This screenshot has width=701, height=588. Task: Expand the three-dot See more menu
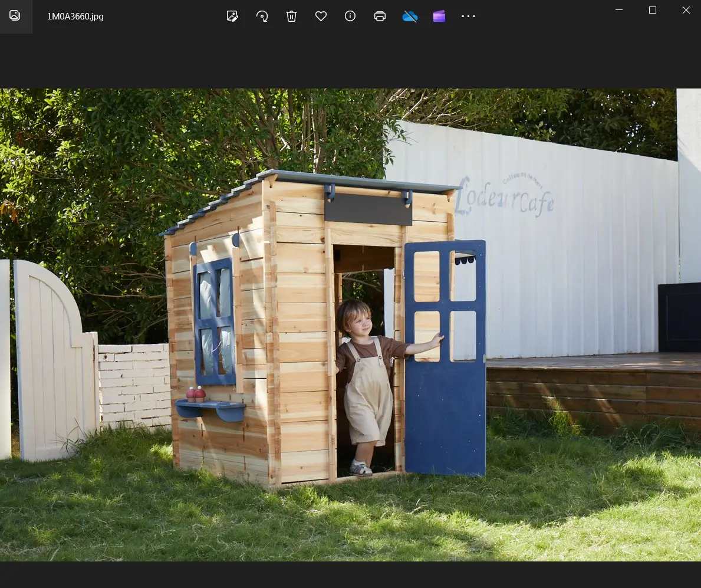pyautogui.click(x=468, y=17)
